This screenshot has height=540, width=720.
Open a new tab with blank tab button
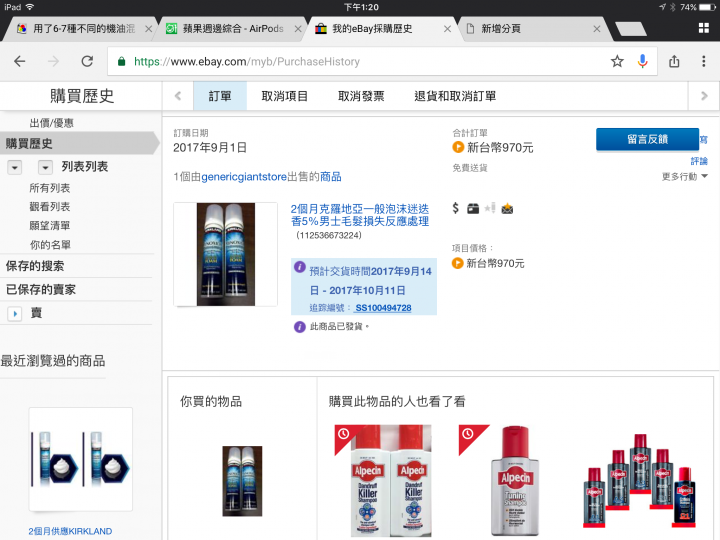coord(631,29)
